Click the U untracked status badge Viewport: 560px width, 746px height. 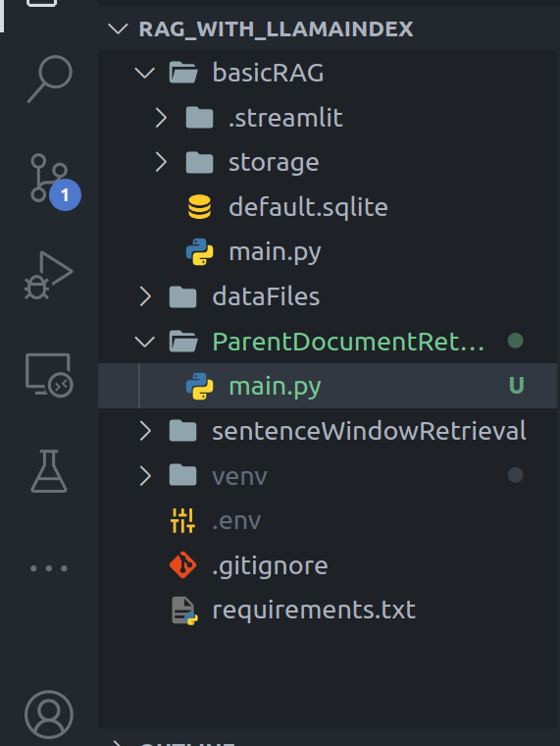(x=516, y=386)
